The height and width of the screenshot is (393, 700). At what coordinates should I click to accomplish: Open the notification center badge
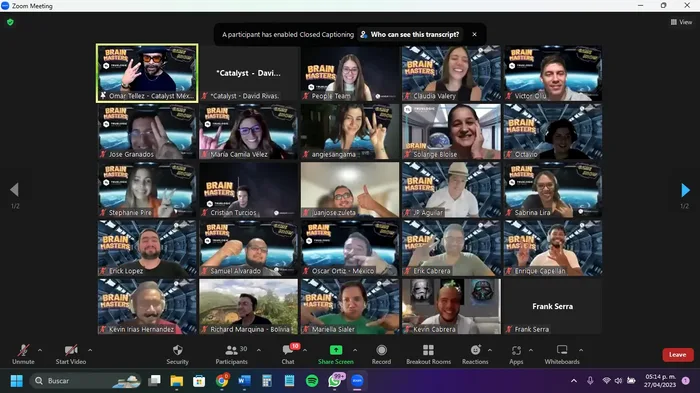pos(685,380)
